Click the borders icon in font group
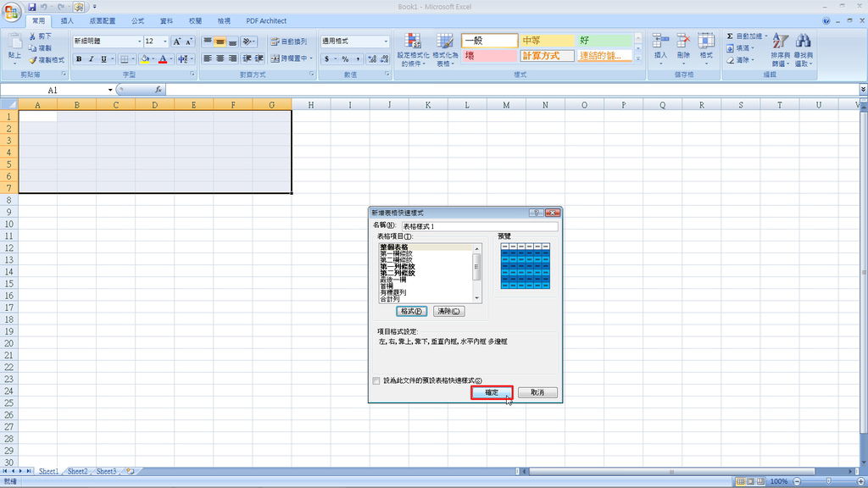 [125, 58]
